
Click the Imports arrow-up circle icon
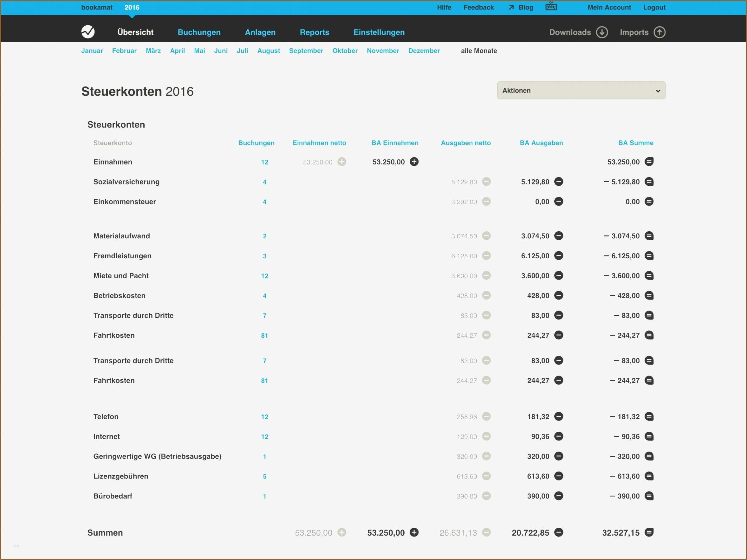[x=659, y=32]
